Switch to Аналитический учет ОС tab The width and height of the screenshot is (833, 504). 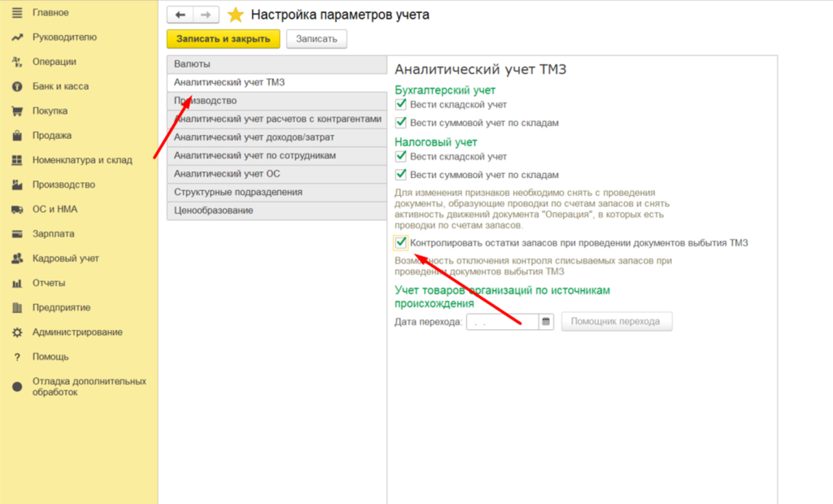276,174
